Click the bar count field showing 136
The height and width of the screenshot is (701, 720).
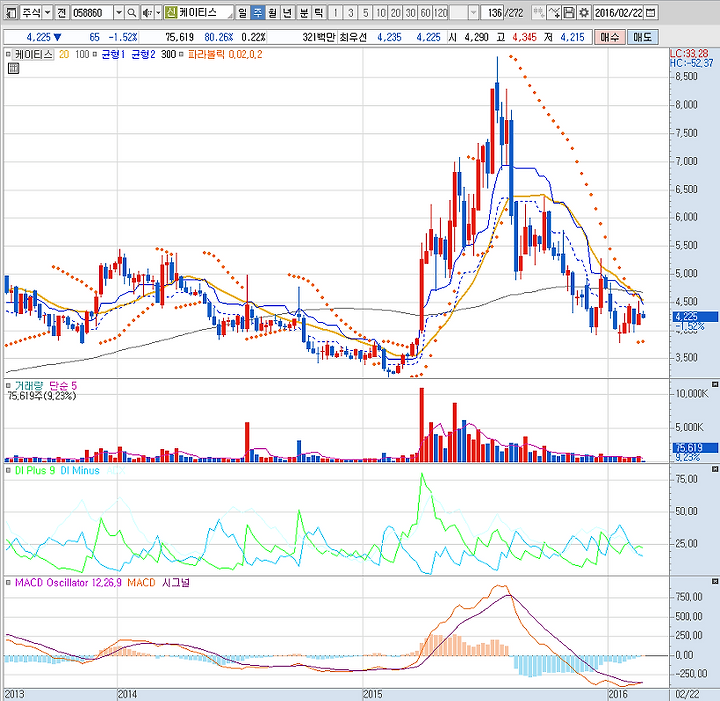pos(493,12)
